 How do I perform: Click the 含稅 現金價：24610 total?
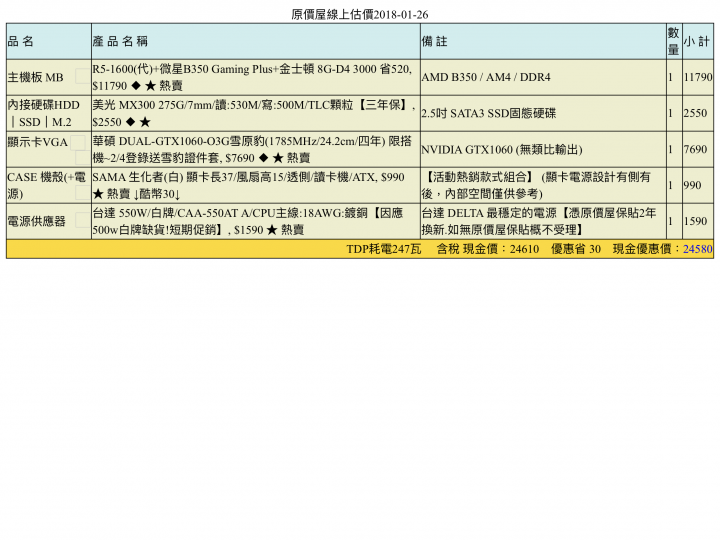tap(488, 249)
